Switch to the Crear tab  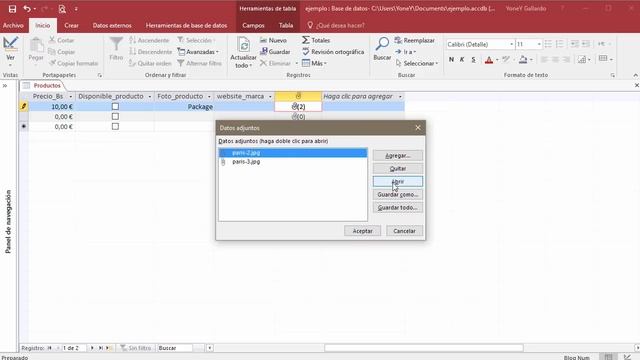[71, 25]
